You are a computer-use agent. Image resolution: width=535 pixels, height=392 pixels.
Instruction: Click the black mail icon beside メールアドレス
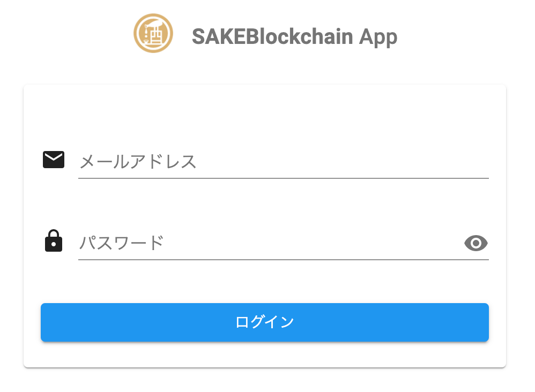pyautogui.click(x=54, y=160)
